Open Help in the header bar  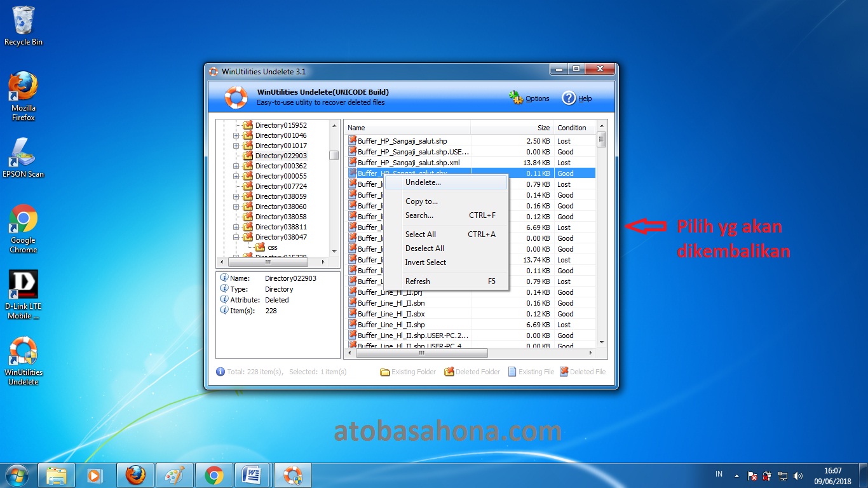577,98
